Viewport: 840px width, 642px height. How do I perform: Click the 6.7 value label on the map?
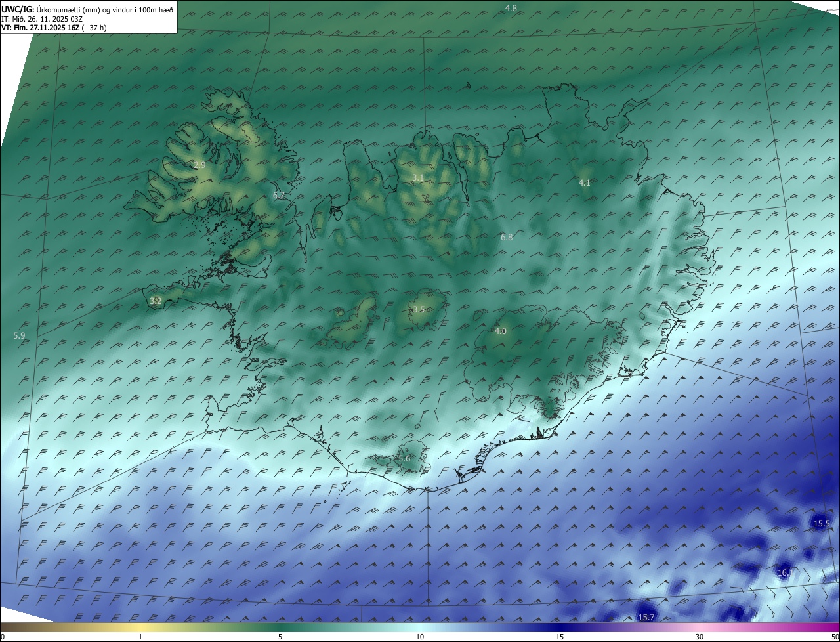[278, 196]
